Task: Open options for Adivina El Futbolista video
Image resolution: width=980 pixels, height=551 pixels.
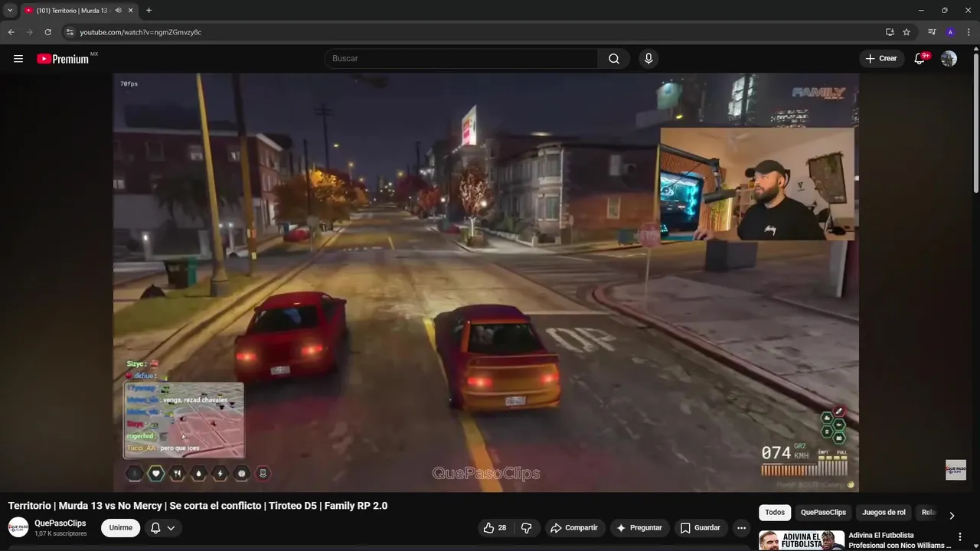Action: (960, 537)
